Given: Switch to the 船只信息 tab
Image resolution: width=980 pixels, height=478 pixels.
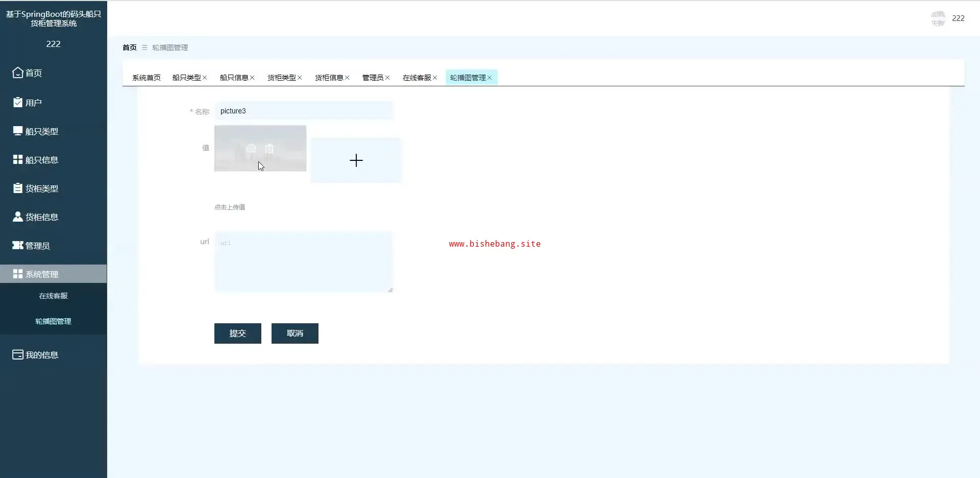Looking at the screenshot, I should pos(234,78).
